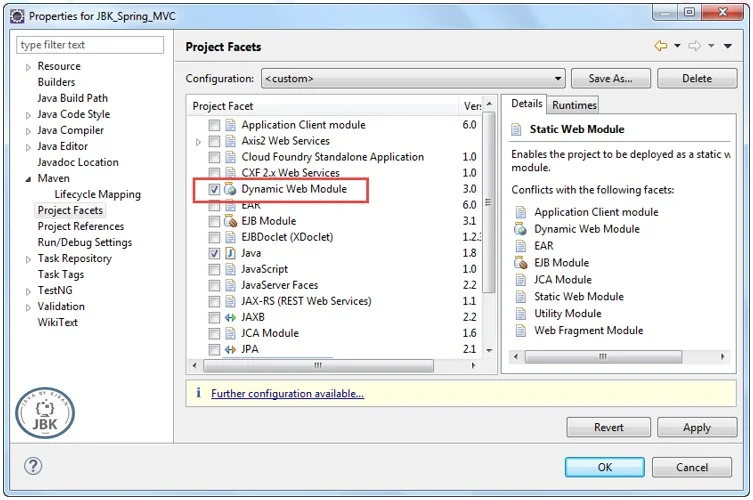Click the JAXB facet icon
This screenshot has height=500, width=753.
click(231, 317)
